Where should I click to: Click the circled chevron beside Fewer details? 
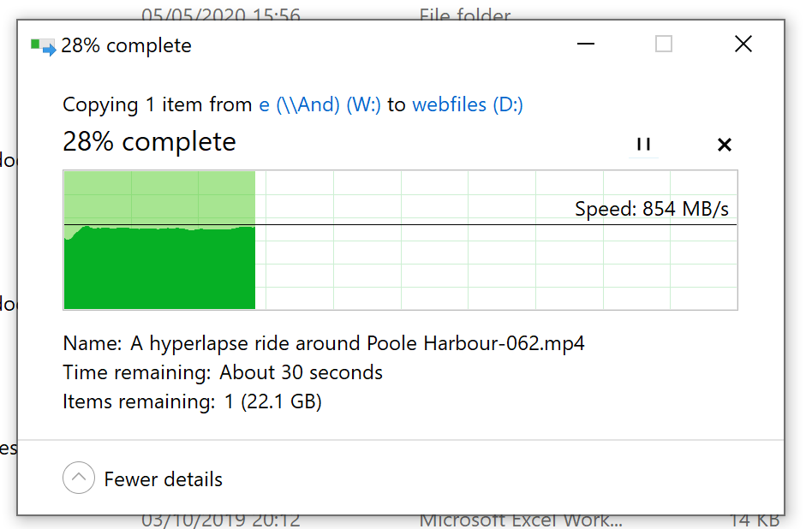(x=79, y=478)
